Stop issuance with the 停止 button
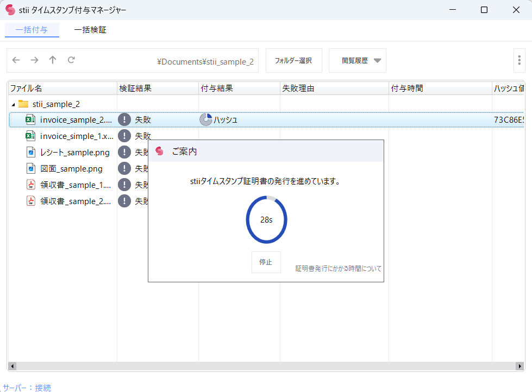The width and height of the screenshot is (532, 392). (266, 262)
